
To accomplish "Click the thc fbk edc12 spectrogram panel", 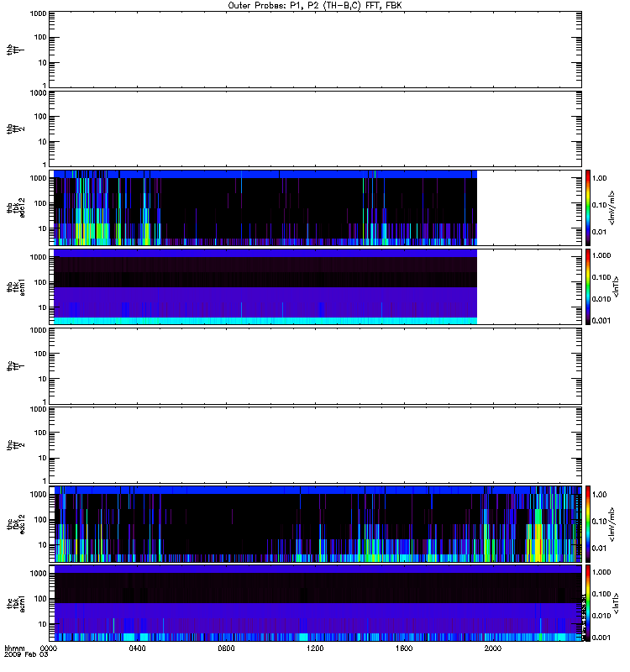I will (x=315, y=523).
